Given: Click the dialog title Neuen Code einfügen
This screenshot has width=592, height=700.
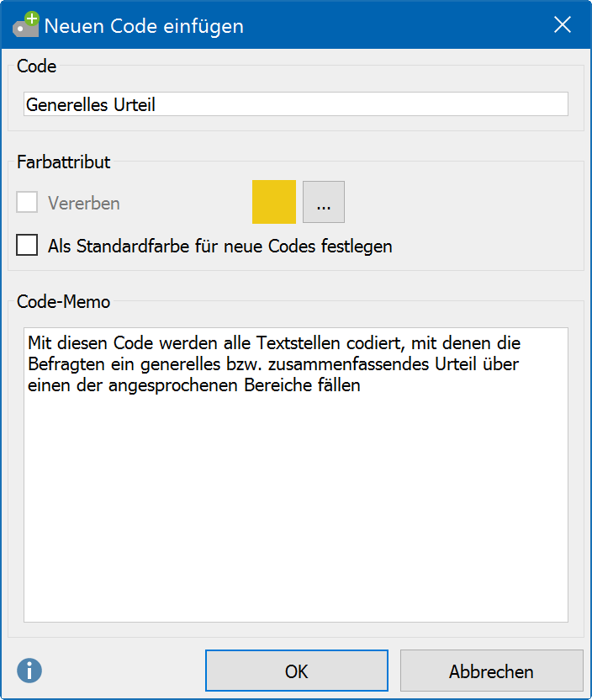Looking at the screenshot, I should click(x=144, y=26).
